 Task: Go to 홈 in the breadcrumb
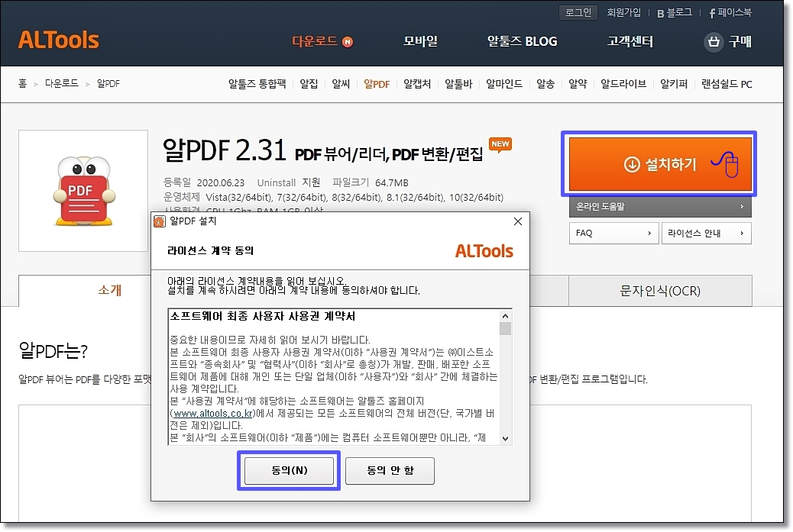[x=22, y=83]
